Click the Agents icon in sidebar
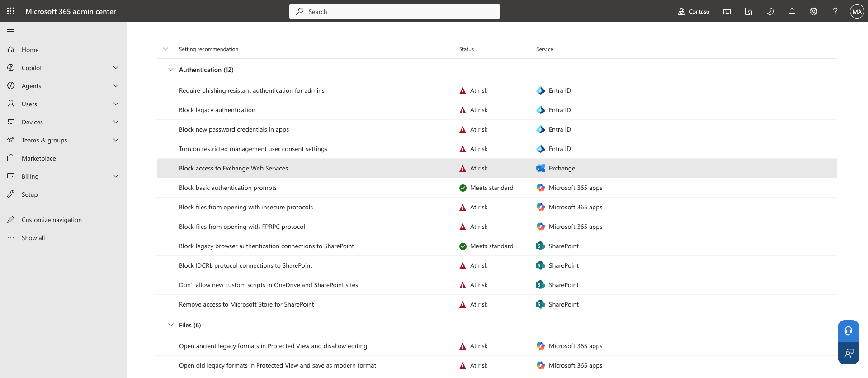The width and height of the screenshot is (868, 378). 11,85
